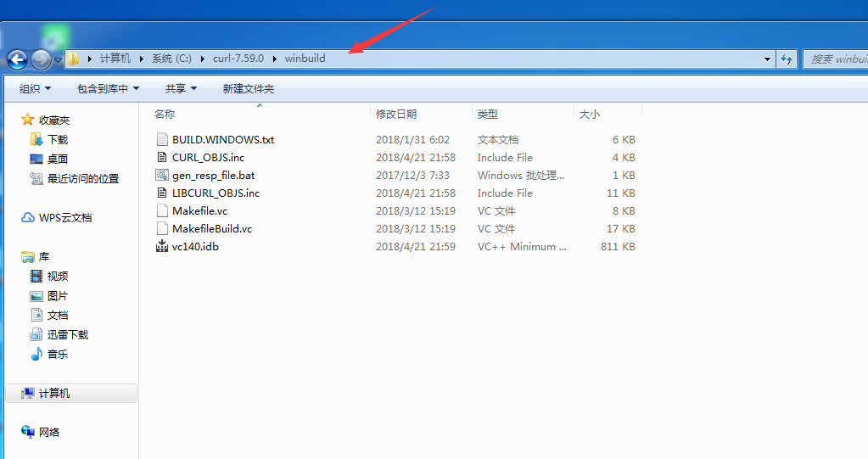The width and height of the screenshot is (868, 459).
Task: Go back with the Back arrow button
Action: (17, 59)
